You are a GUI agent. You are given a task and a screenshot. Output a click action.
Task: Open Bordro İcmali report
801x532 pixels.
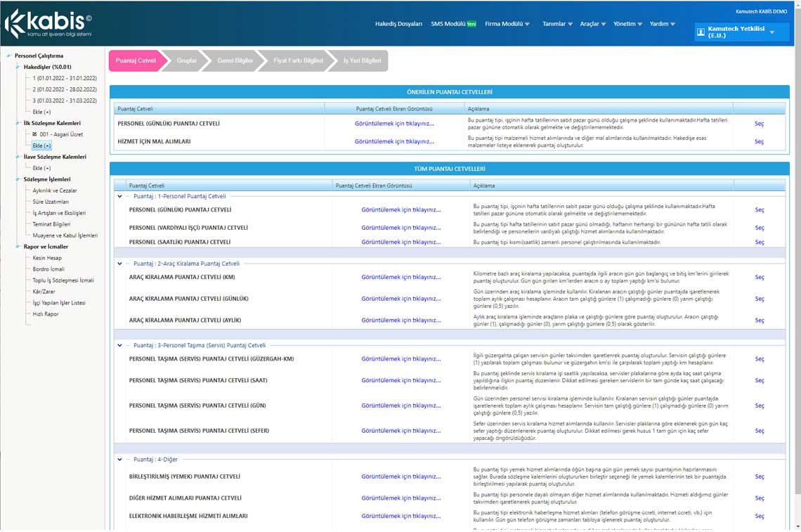click(48, 269)
